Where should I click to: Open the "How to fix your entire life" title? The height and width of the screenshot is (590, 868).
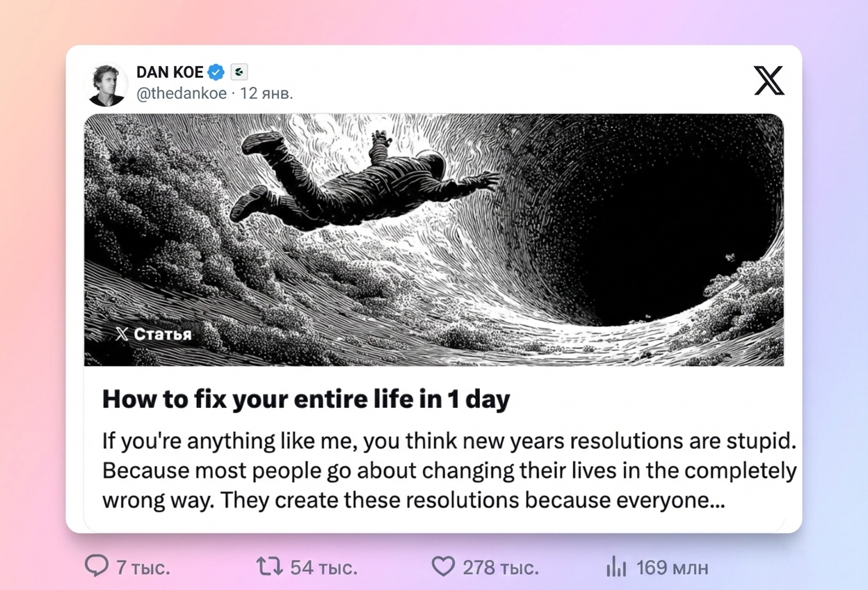click(x=306, y=399)
